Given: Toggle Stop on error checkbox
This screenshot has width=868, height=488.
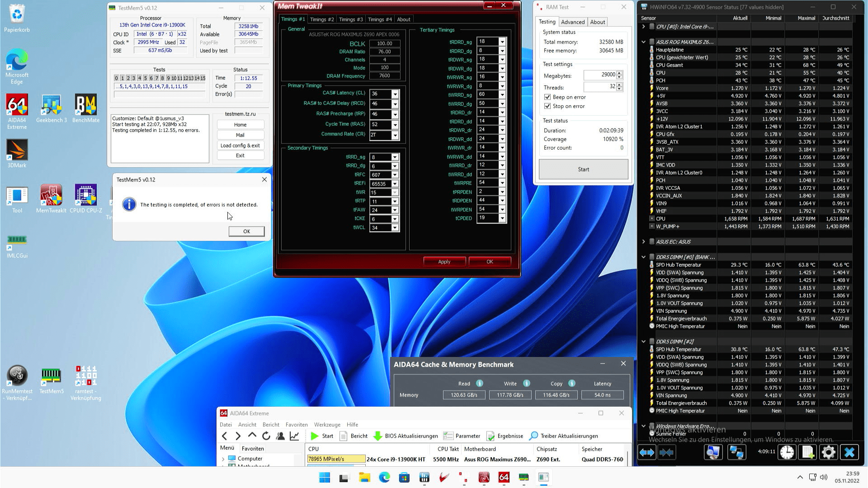Looking at the screenshot, I should [x=547, y=106].
